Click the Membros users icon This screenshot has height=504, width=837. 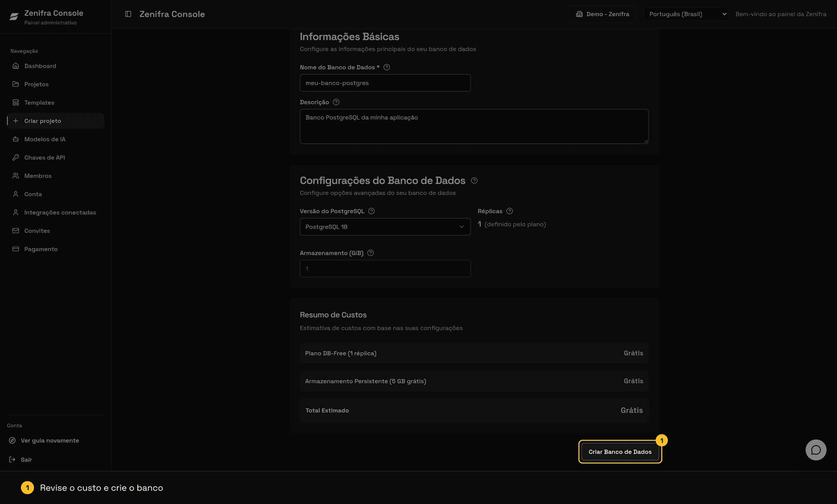[x=16, y=176]
